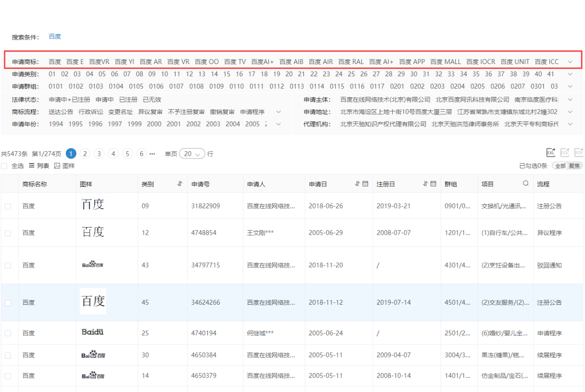Click search icon in 项目 column header
Viewport: 585px width, 392px height.
click(x=526, y=183)
